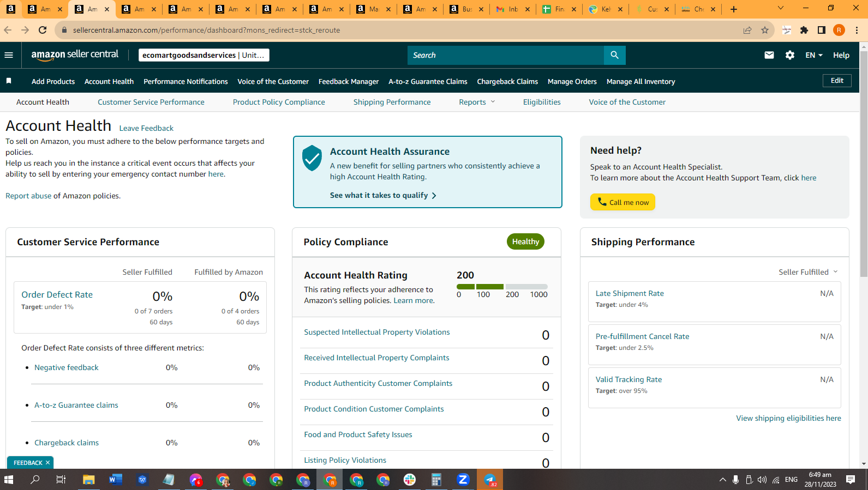Open Negative feedback metric link
868x490 pixels.
click(67, 367)
